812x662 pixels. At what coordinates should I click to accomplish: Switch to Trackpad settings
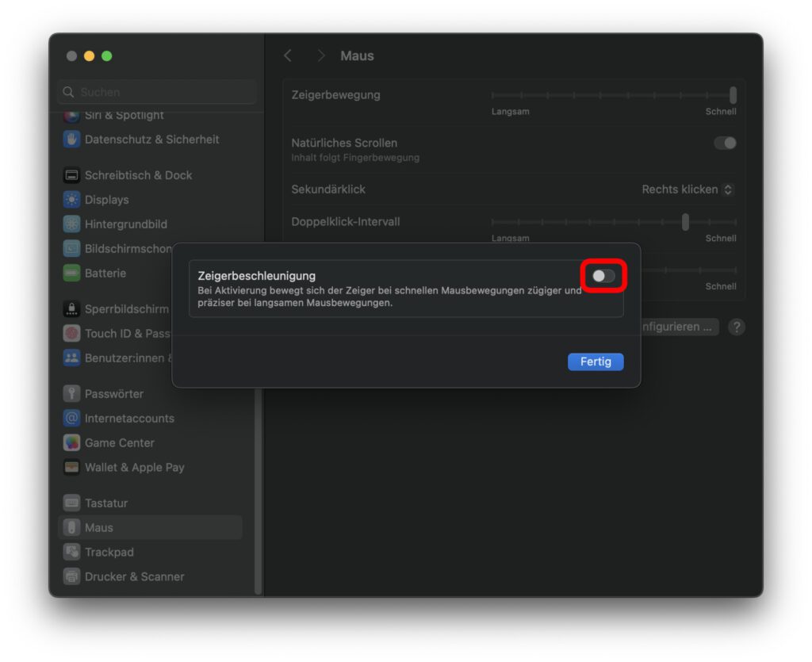[x=108, y=552]
